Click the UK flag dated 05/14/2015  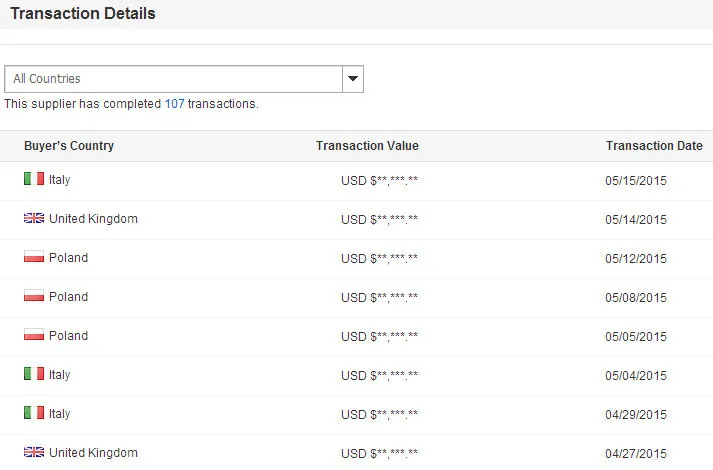click(x=34, y=219)
